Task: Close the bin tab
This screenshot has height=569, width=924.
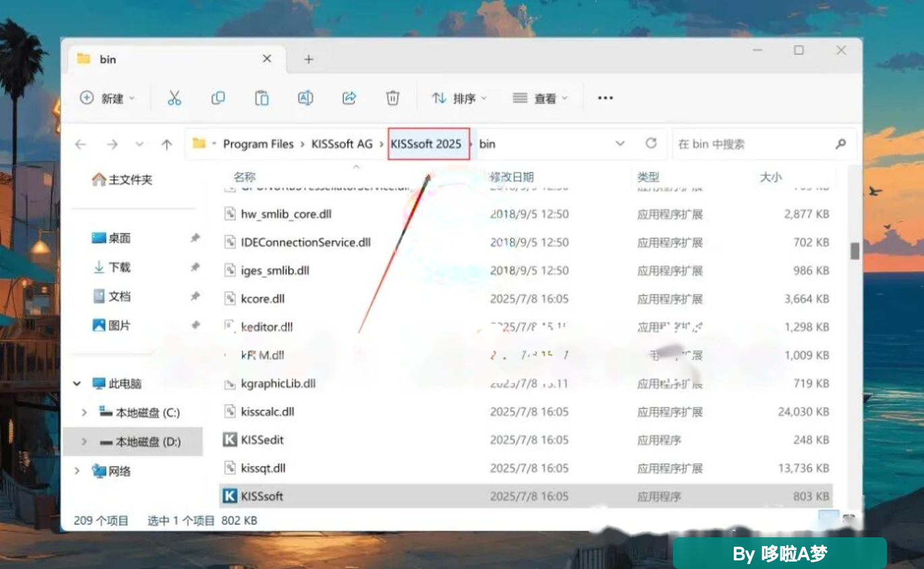Action: tap(266, 59)
